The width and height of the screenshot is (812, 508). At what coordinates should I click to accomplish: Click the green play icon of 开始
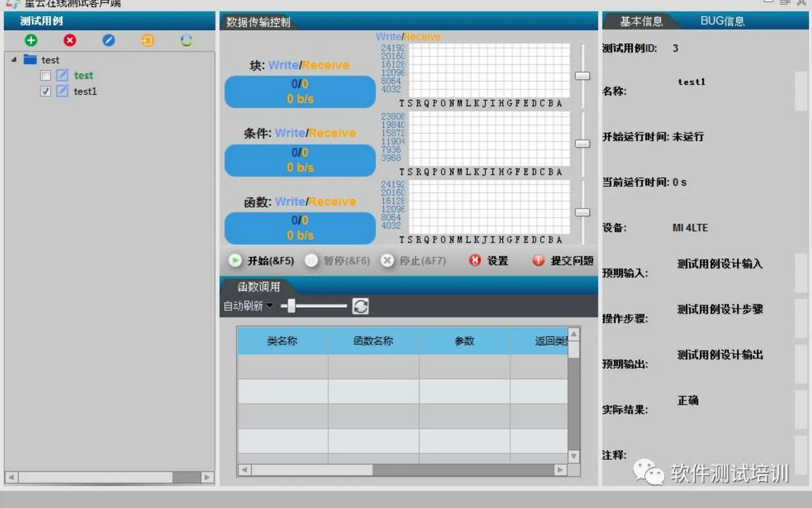(235, 260)
